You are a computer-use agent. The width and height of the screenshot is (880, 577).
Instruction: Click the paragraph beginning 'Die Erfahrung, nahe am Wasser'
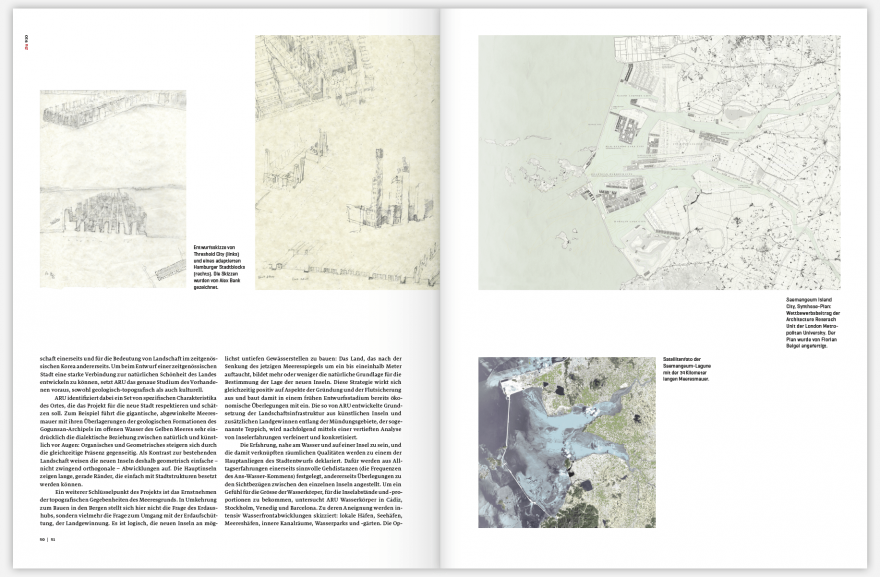pyautogui.click(x=314, y=484)
